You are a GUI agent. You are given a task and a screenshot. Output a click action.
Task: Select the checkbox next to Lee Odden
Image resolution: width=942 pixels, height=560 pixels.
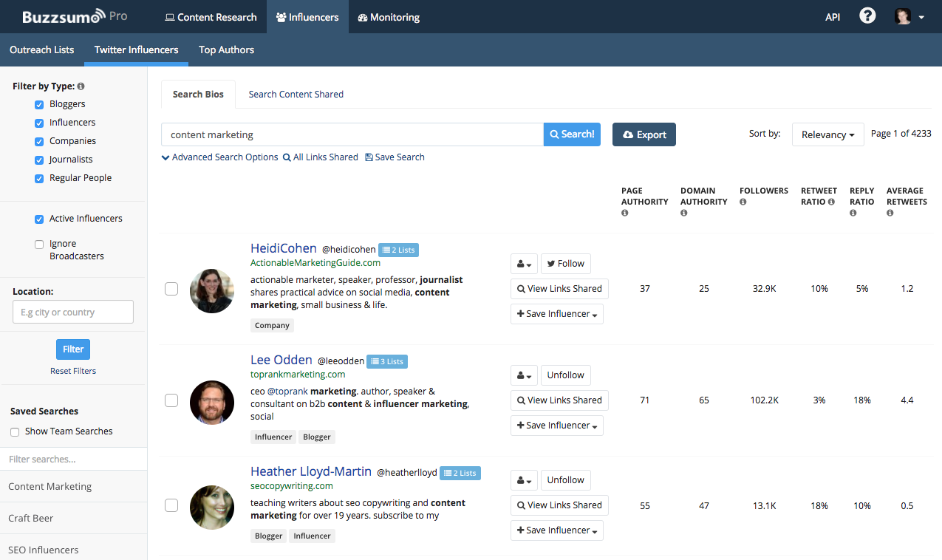171,400
